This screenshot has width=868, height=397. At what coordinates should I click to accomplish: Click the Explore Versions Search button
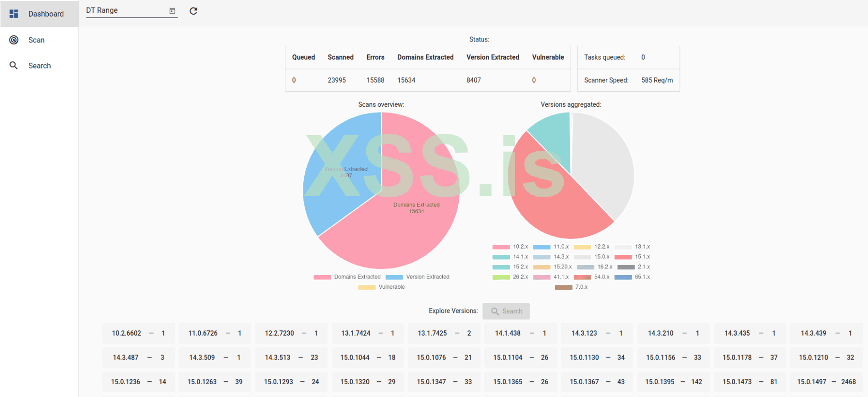506,311
